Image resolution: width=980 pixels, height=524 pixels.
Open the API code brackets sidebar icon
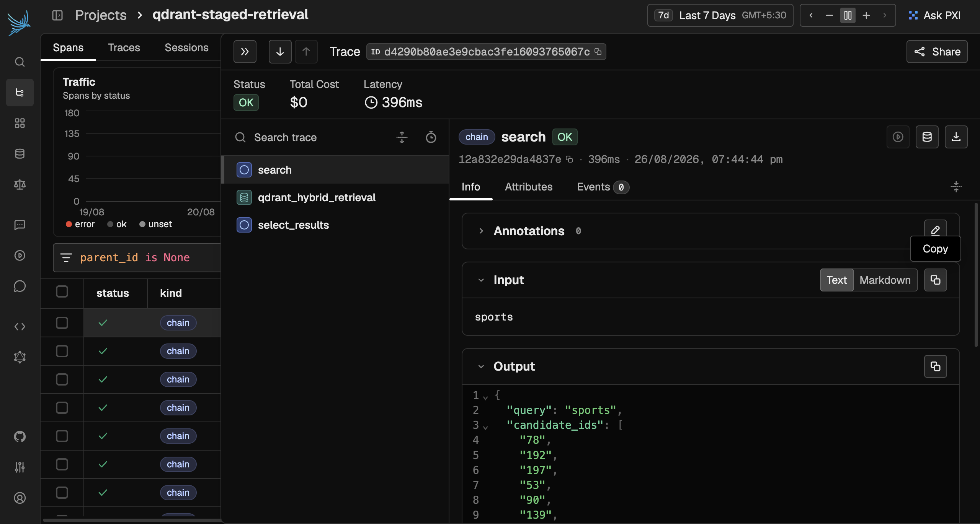click(x=20, y=327)
